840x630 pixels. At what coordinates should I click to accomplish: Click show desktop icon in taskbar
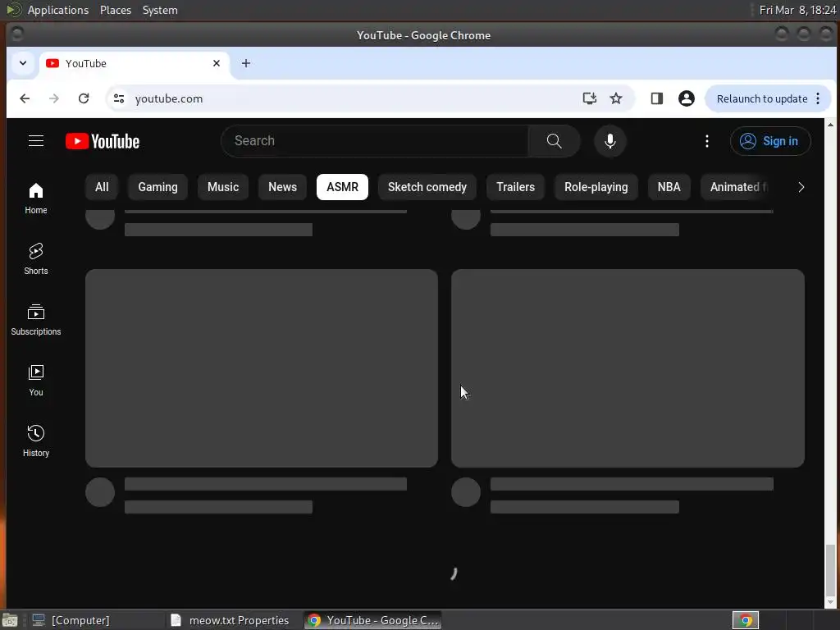[x=10, y=620]
